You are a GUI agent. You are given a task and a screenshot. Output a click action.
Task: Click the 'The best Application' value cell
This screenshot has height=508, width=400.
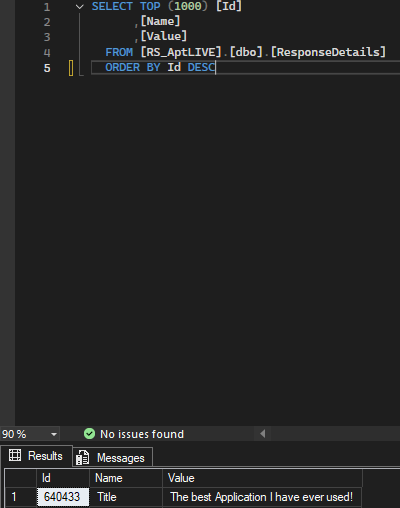262,497
